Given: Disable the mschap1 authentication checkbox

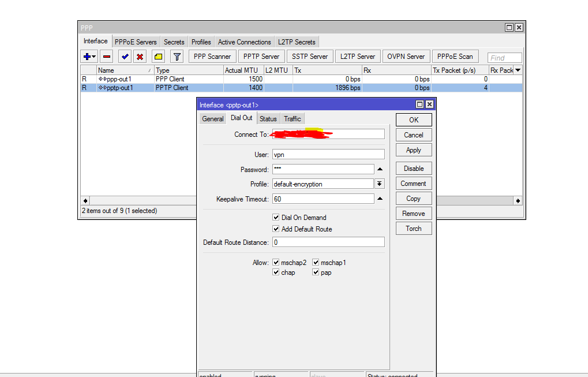Looking at the screenshot, I should pos(316,263).
